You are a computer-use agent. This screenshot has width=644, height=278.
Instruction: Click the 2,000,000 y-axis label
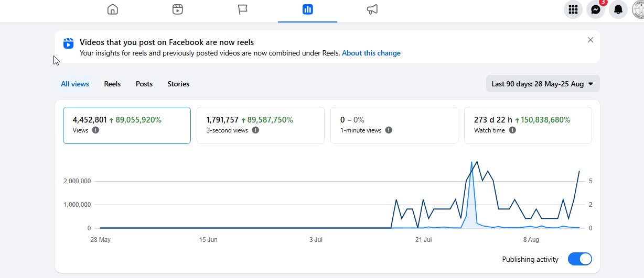(x=77, y=181)
